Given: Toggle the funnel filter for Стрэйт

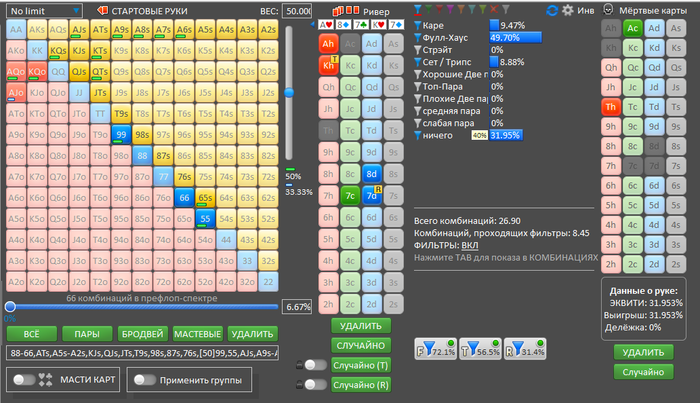Looking at the screenshot, I should (418, 50).
